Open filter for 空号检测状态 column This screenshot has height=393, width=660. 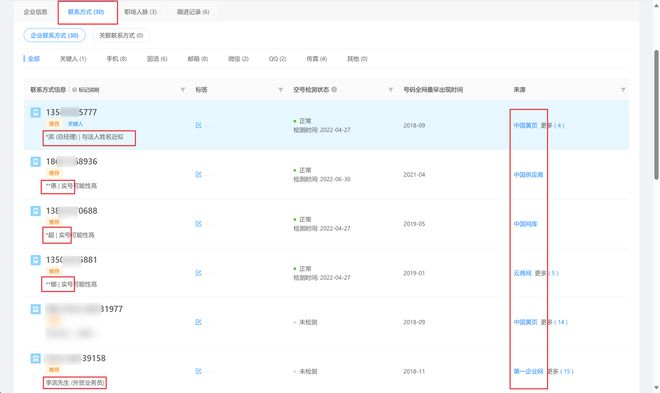pos(391,90)
